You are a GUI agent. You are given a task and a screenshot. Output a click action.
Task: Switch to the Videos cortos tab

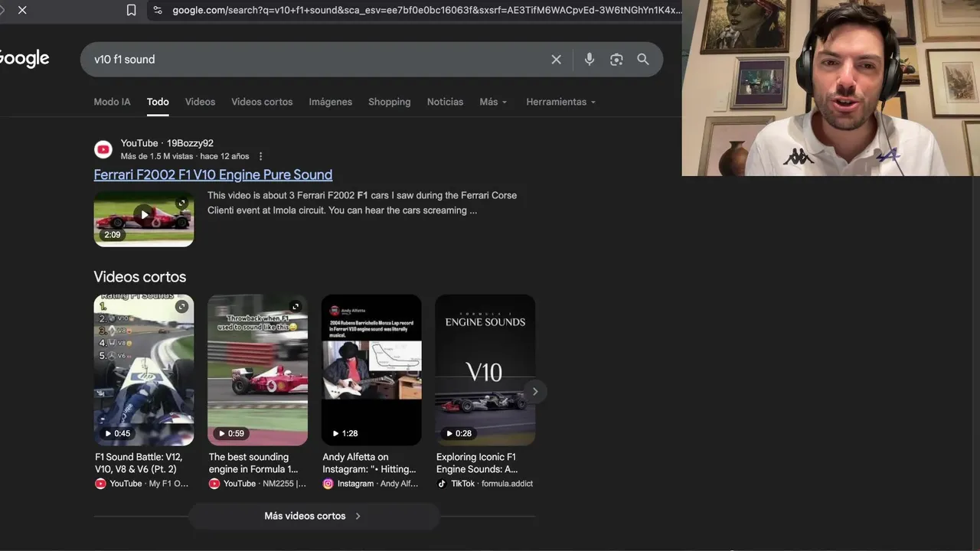[262, 102]
